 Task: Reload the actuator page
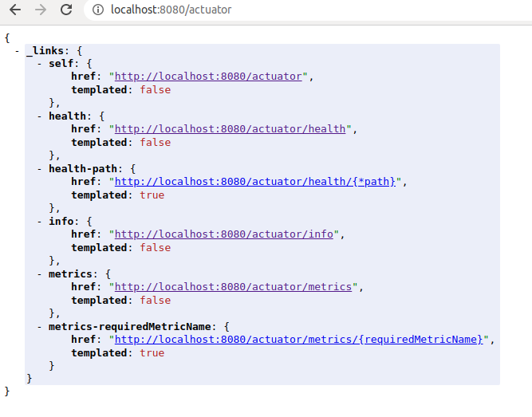click(x=67, y=10)
